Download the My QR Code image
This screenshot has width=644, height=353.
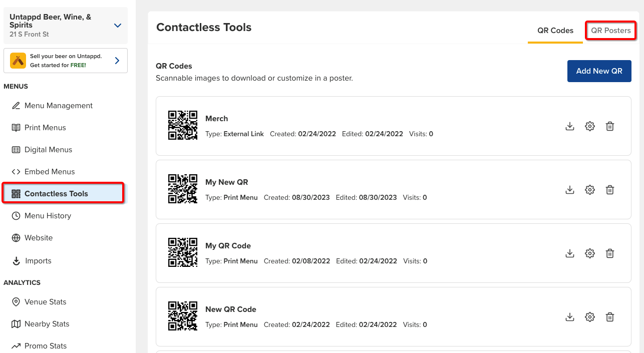(x=569, y=253)
